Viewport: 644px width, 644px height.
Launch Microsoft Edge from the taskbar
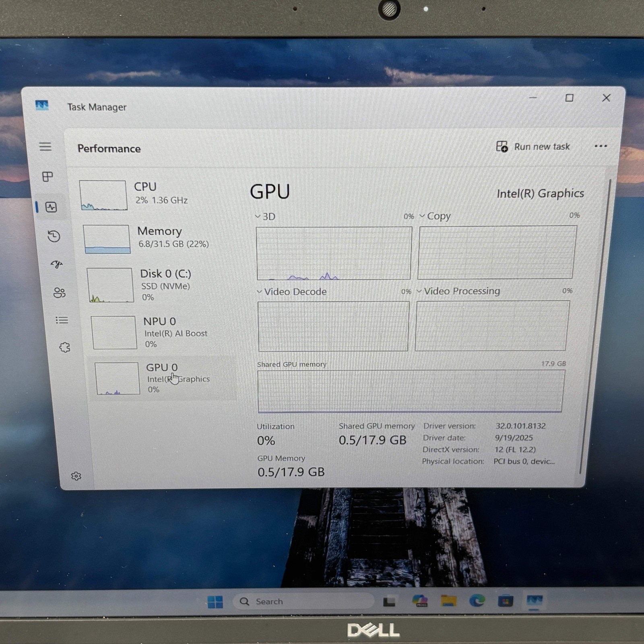point(477,601)
